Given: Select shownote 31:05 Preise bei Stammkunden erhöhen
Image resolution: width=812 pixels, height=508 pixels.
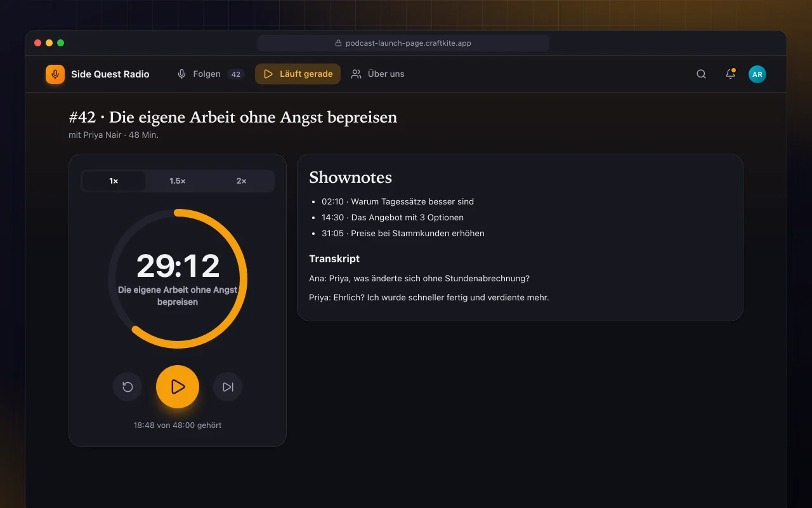Looking at the screenshot, I should pyautogui.click(x=403, y=233).
